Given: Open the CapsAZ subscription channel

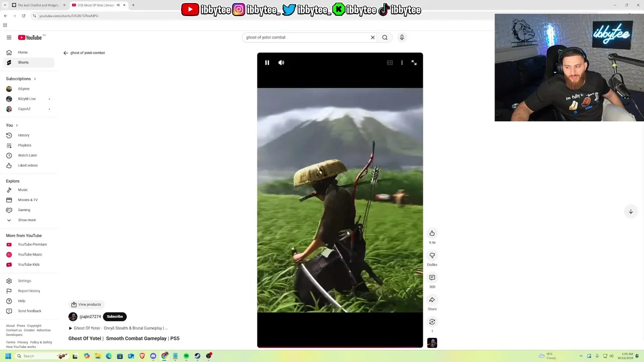Looking at the screenshot, I should [28, 109].
